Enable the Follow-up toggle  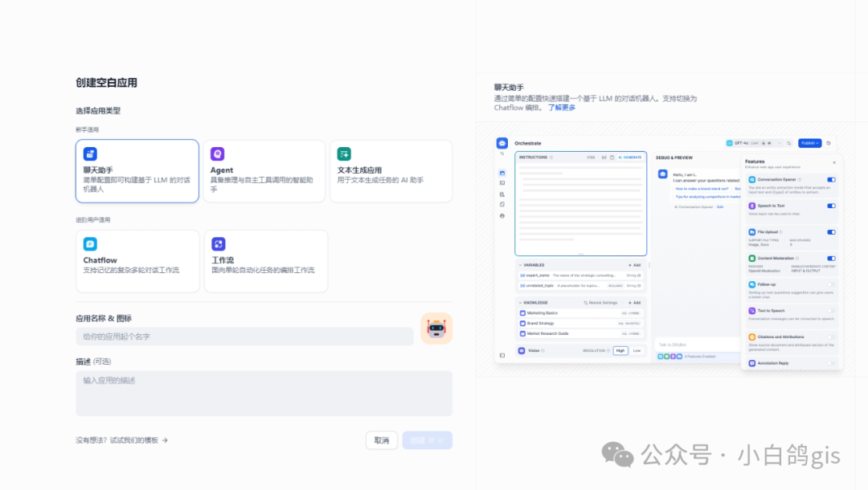(x=832, y=284)
